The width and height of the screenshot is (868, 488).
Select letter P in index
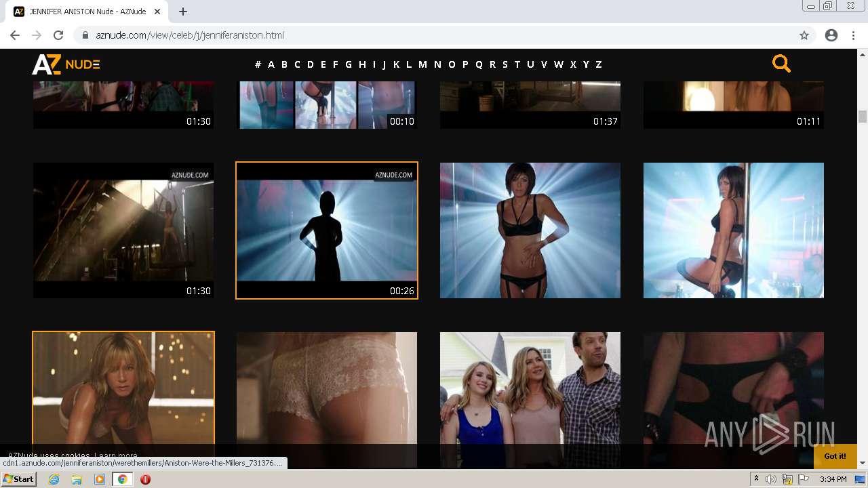tap(465, 64)
